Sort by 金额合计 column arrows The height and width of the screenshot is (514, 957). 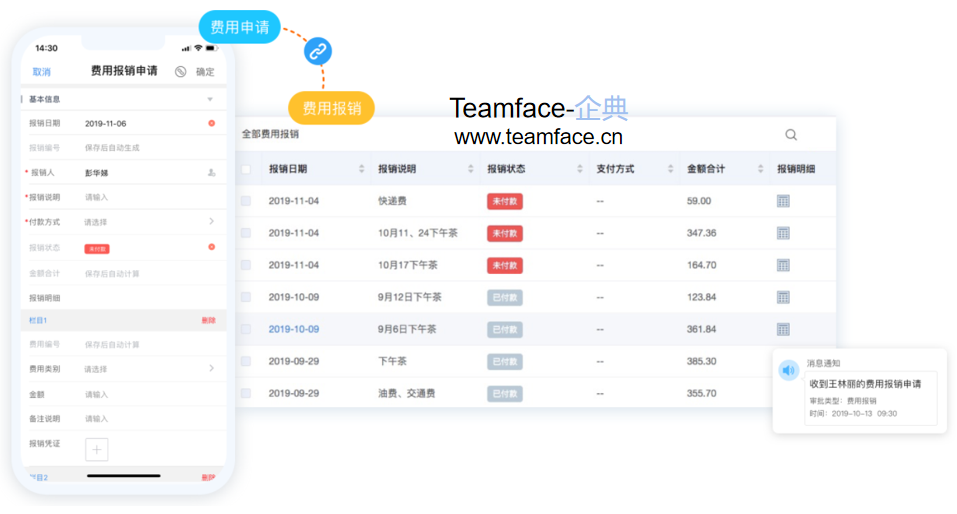760,169
